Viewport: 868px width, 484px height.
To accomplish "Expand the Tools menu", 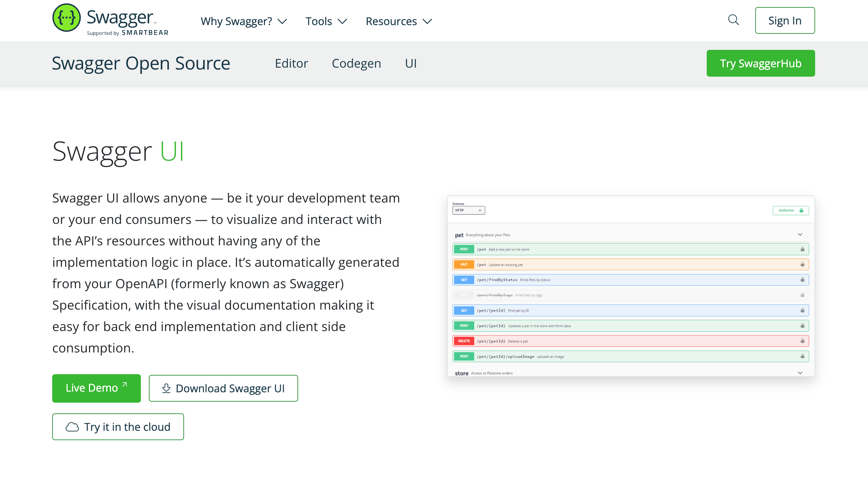I will coord(326,21).
